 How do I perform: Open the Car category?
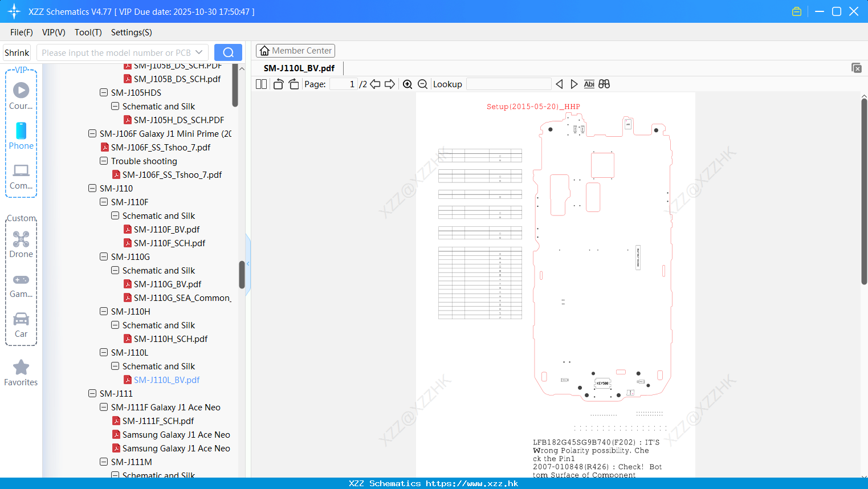pos(21,319)
